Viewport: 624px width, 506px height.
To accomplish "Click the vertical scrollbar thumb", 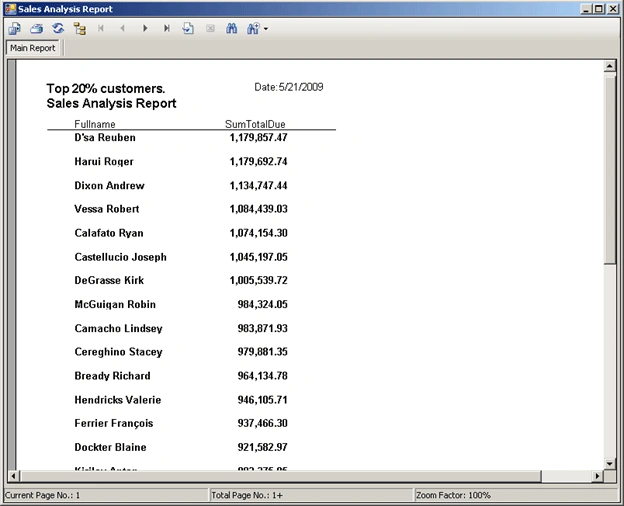I will (610, 169).
